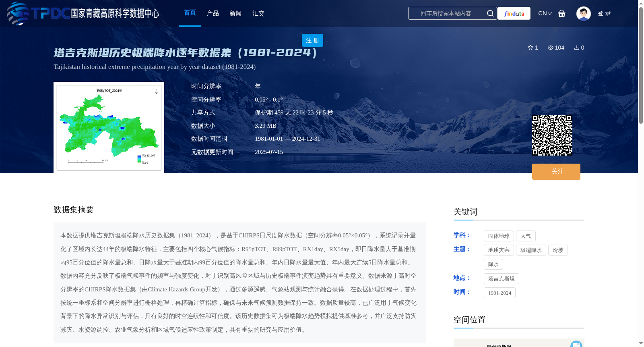The image size is (644, 347).
Task: Open the shopping basket icon
Action: click(x=562, y=13)
